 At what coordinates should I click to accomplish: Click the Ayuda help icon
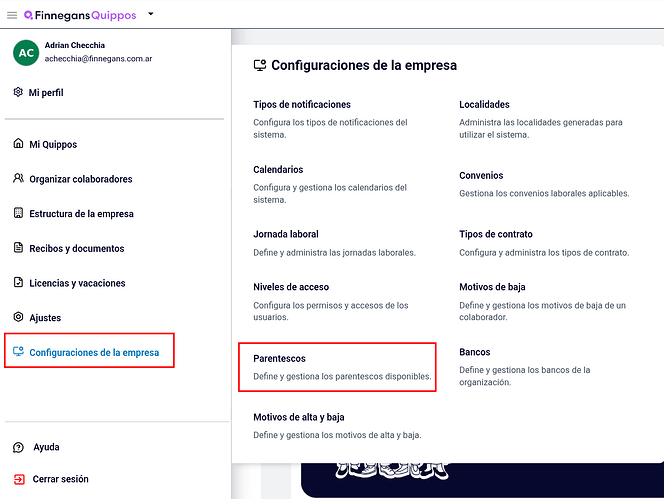tap(19, 447)
